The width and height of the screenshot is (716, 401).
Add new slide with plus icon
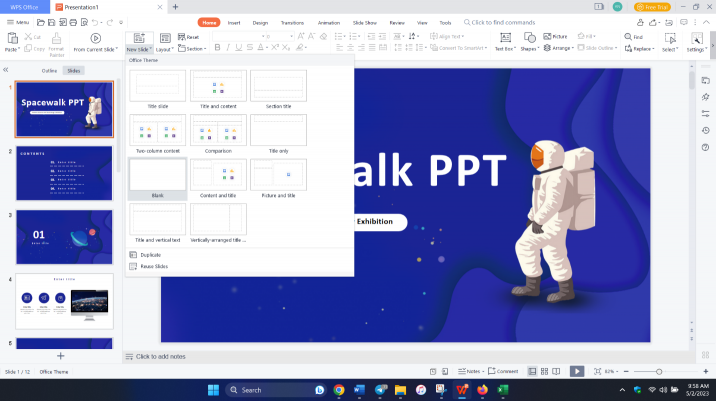click(x=60, y=355)
